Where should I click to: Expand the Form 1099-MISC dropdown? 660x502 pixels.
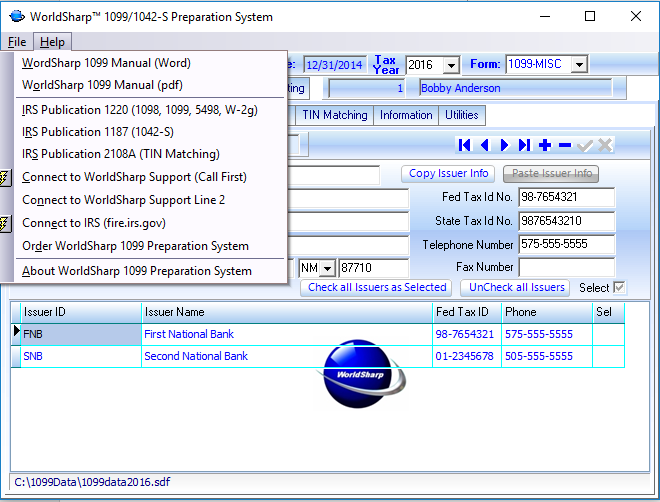pyautogui.click(x=578, y=65)
